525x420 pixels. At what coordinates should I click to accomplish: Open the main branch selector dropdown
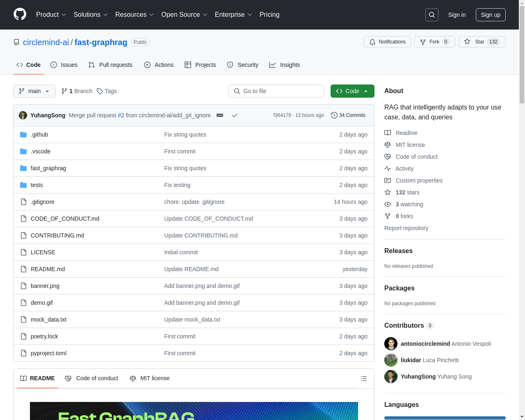click(34, 91)
